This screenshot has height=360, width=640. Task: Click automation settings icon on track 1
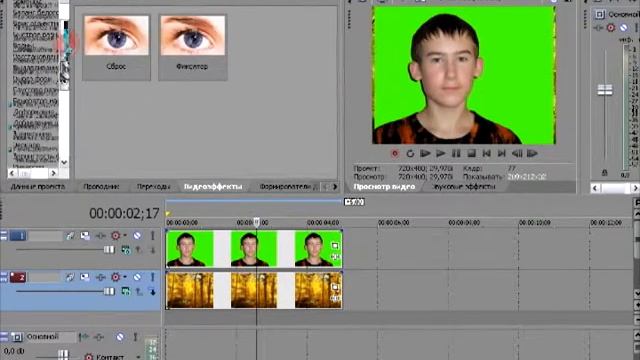(x=100, y=236)
